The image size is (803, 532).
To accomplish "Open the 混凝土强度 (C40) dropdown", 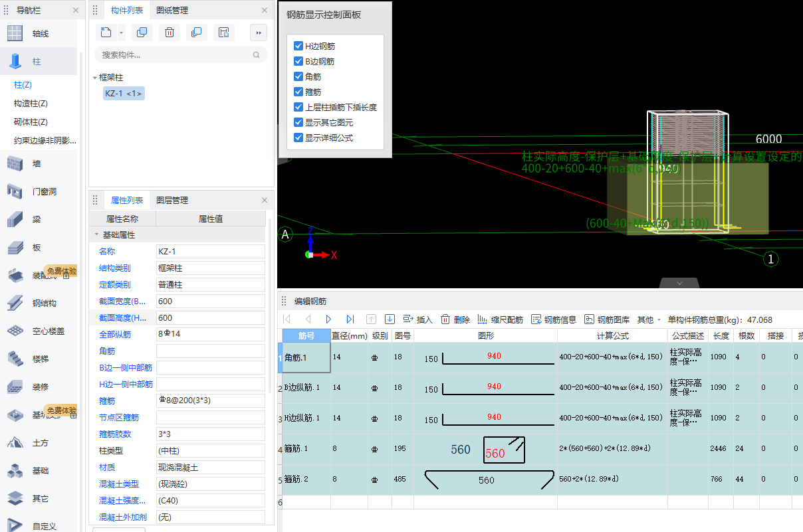I will click(211, 500).
